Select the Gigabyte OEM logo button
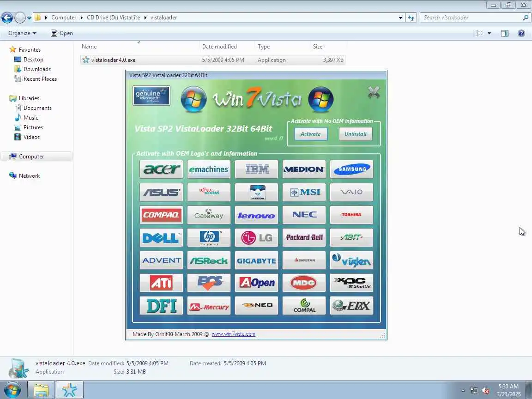 [256, 260]
